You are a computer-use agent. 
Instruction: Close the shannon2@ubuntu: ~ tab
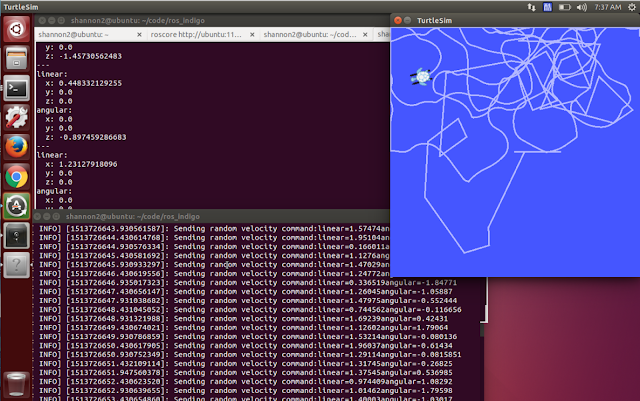pos(139,35)
